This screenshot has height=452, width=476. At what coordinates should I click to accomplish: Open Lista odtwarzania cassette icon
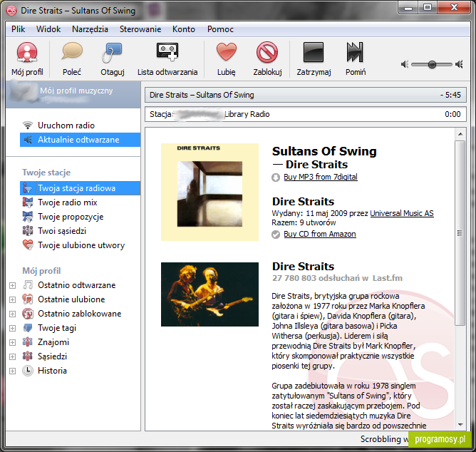(167, 51)
